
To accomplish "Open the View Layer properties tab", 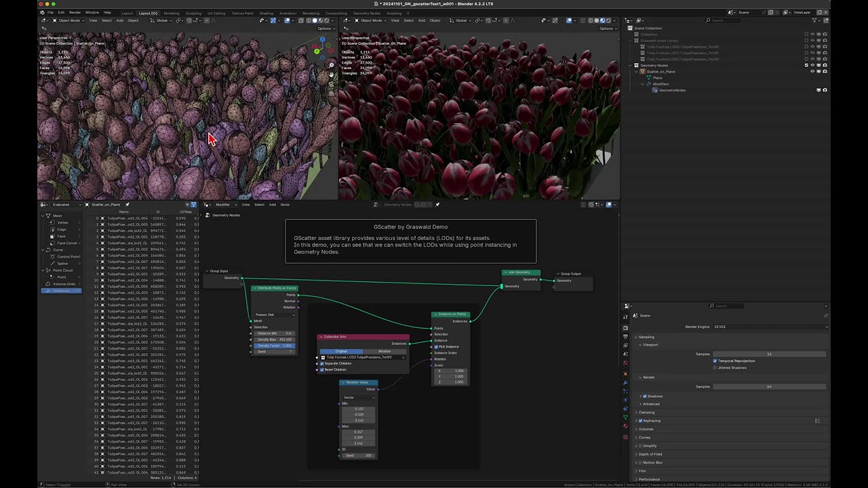I will tap(625, 345).
